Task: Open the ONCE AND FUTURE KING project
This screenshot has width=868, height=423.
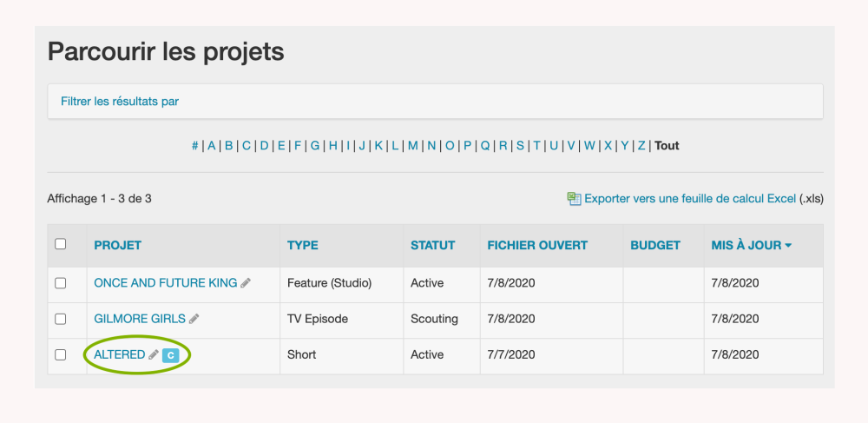Action: [x=165, y=283]
